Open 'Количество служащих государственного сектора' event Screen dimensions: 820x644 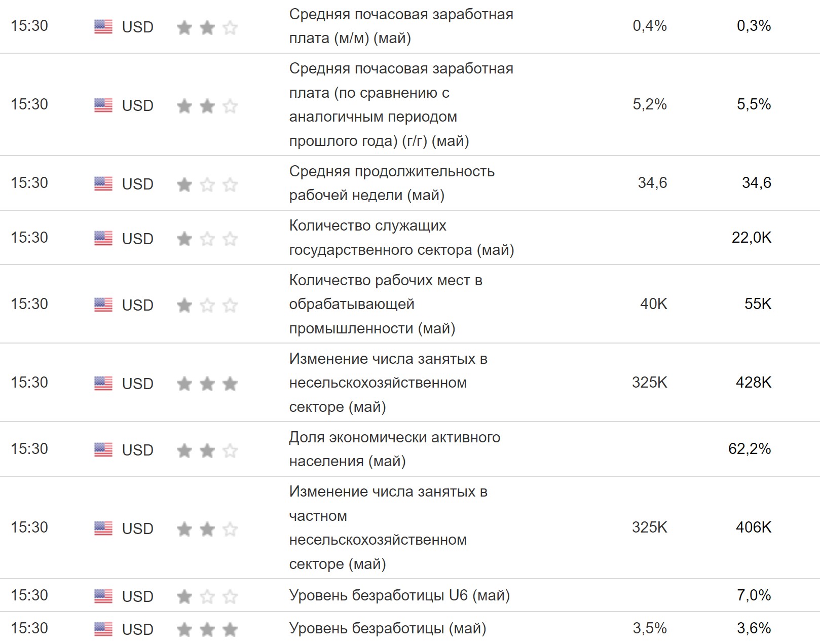point(401,238)
